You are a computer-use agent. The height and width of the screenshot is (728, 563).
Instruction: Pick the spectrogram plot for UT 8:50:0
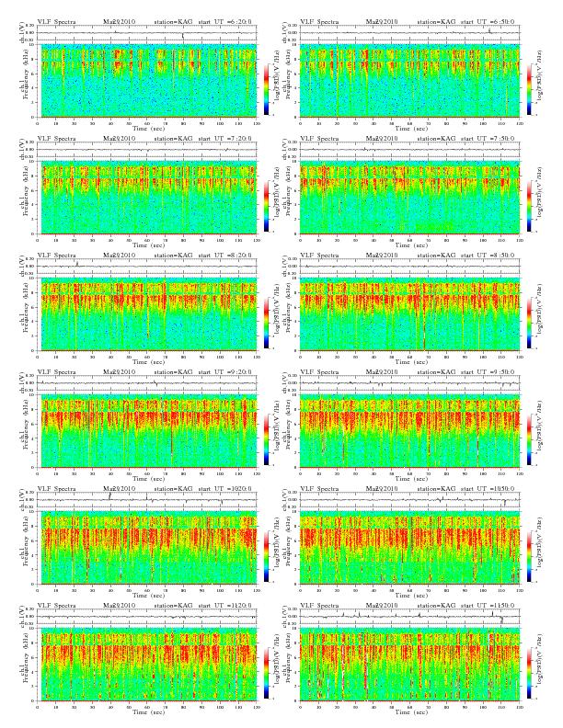(x=409, y=314)
